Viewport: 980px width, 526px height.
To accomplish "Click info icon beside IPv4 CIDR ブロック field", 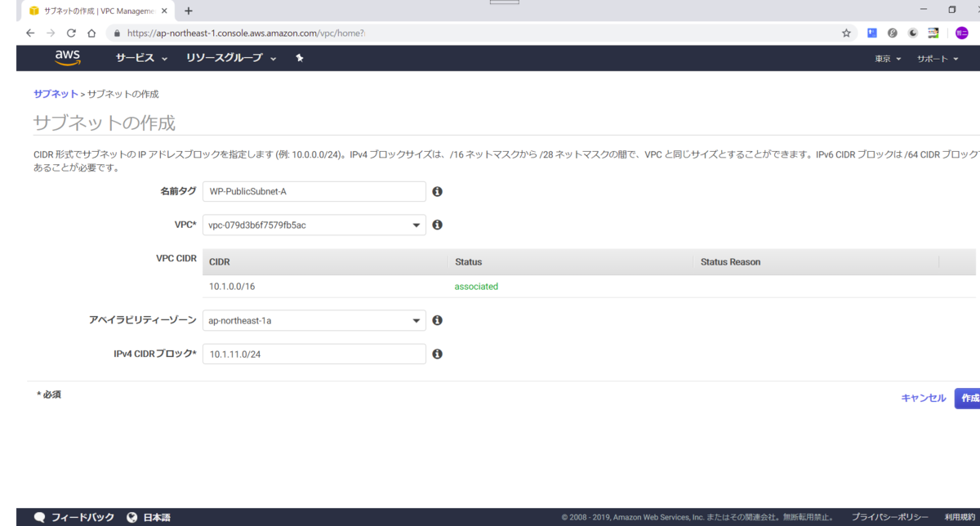I will tap(437, 354).
